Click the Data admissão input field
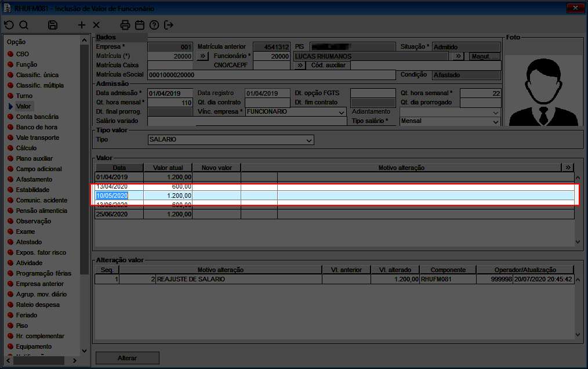 coord(170,93)
